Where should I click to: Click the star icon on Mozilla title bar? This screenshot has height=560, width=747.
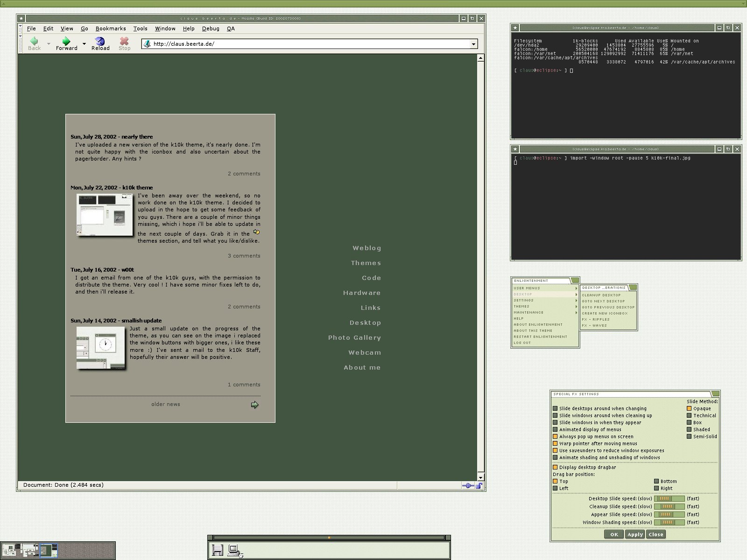tap(21, 19)
